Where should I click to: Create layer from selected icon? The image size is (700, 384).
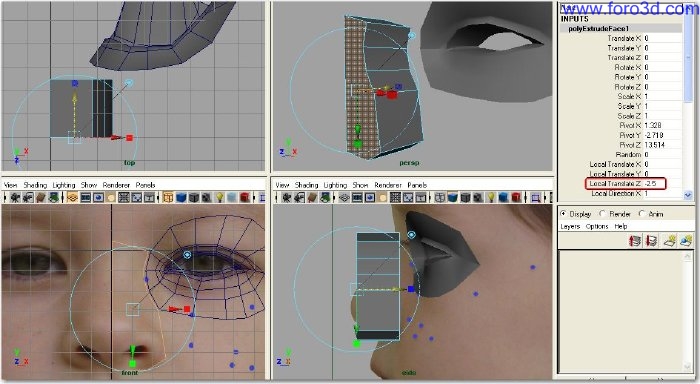pyautogui.click(x=686, y=241)
